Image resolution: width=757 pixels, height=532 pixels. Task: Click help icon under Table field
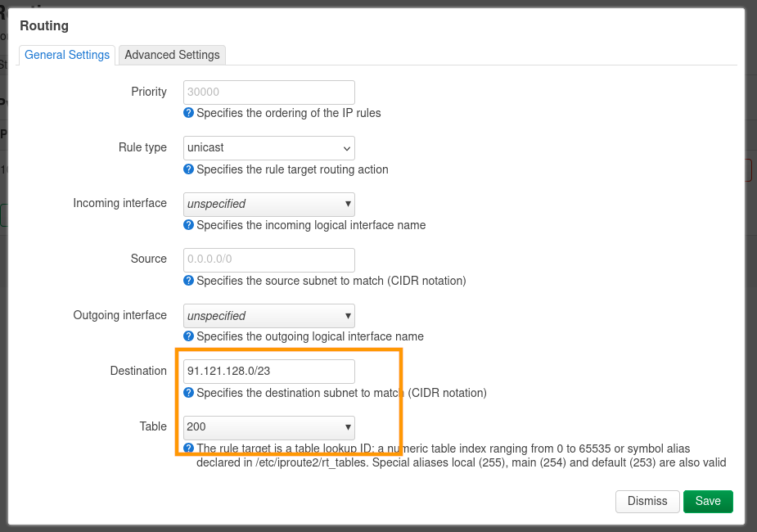point(189,448)
